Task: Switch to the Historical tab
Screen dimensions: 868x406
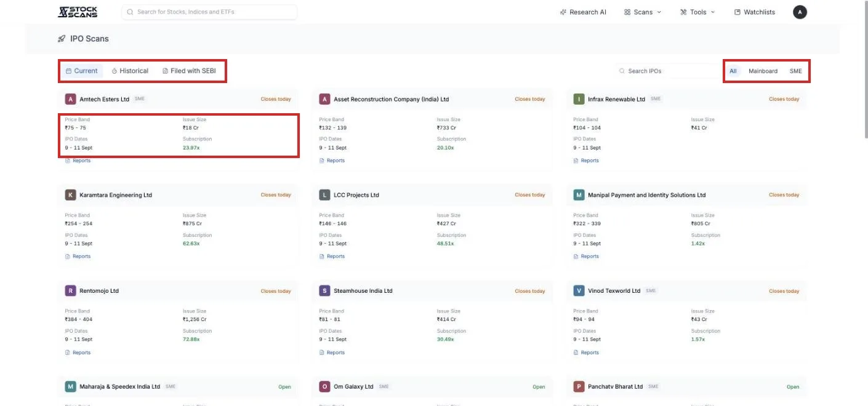Action: [130, 71]
